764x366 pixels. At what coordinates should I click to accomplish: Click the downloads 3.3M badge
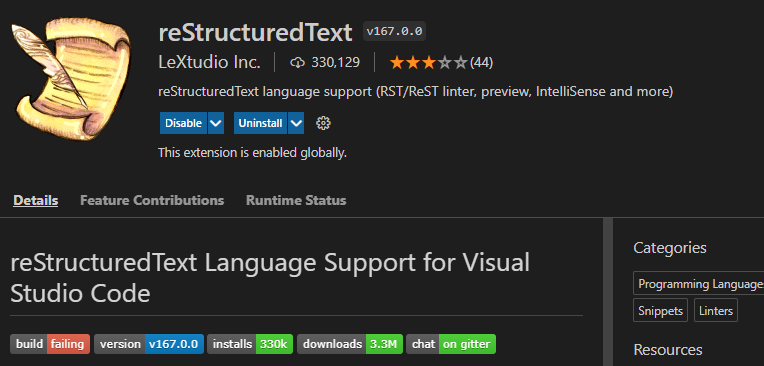click(350, 344)
